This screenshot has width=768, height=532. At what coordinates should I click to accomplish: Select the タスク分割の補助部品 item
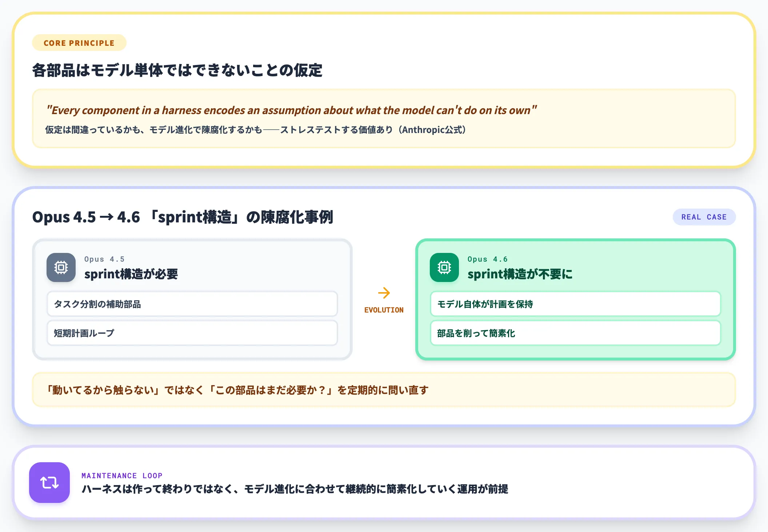[x=192, y=304]
